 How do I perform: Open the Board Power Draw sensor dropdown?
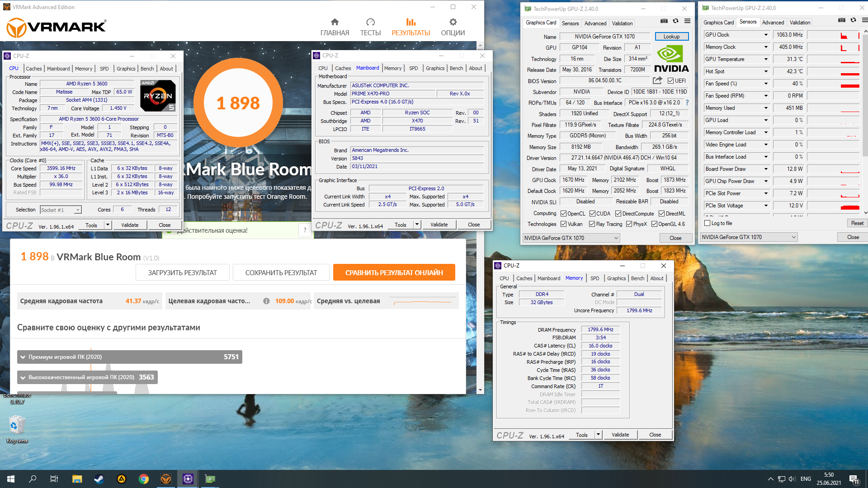(x=766, y=169)
